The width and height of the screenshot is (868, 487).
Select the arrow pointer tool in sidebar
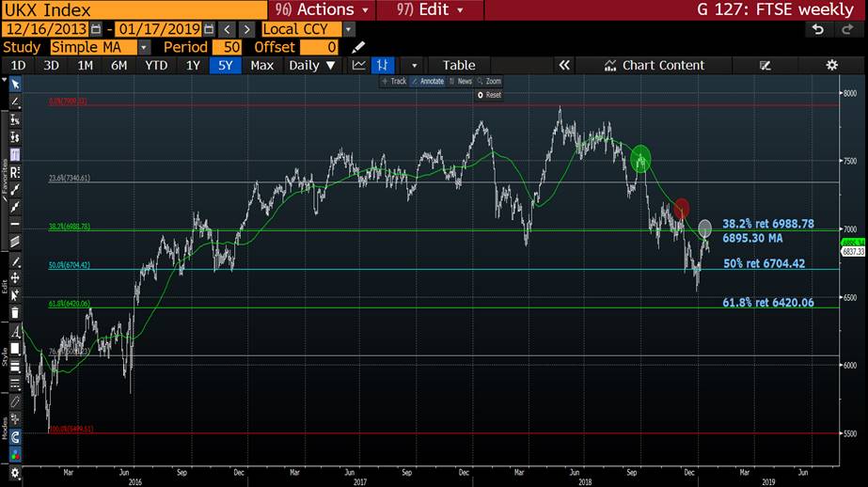[x=15, y=84]
